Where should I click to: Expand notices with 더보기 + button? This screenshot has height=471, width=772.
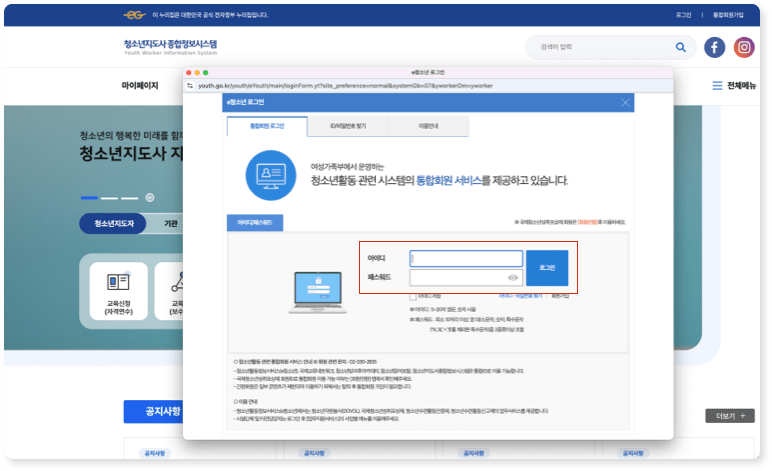[729, 415]
